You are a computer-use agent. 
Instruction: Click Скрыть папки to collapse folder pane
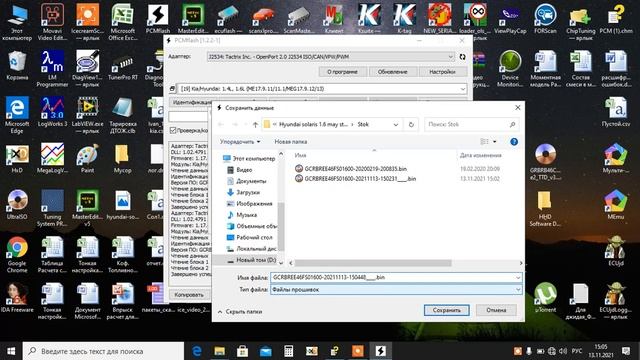point(240,311)
